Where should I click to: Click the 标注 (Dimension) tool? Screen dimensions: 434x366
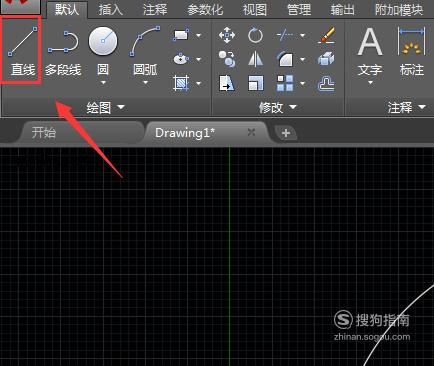point(412,52)
